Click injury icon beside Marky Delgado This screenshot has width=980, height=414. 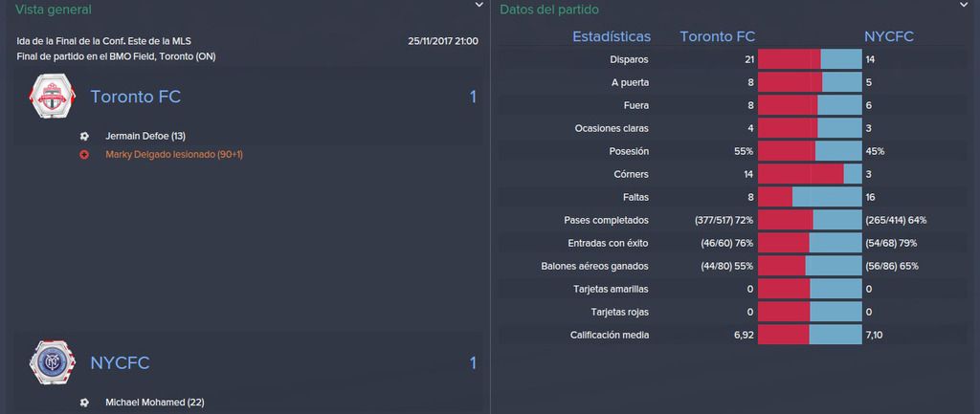click(x=84, y=154)
